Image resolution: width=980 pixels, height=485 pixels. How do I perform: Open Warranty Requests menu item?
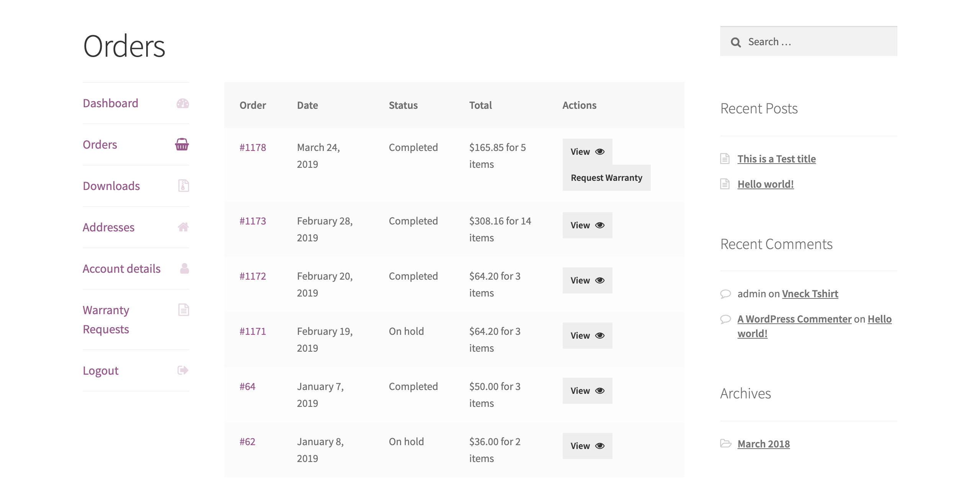(106, 320)
